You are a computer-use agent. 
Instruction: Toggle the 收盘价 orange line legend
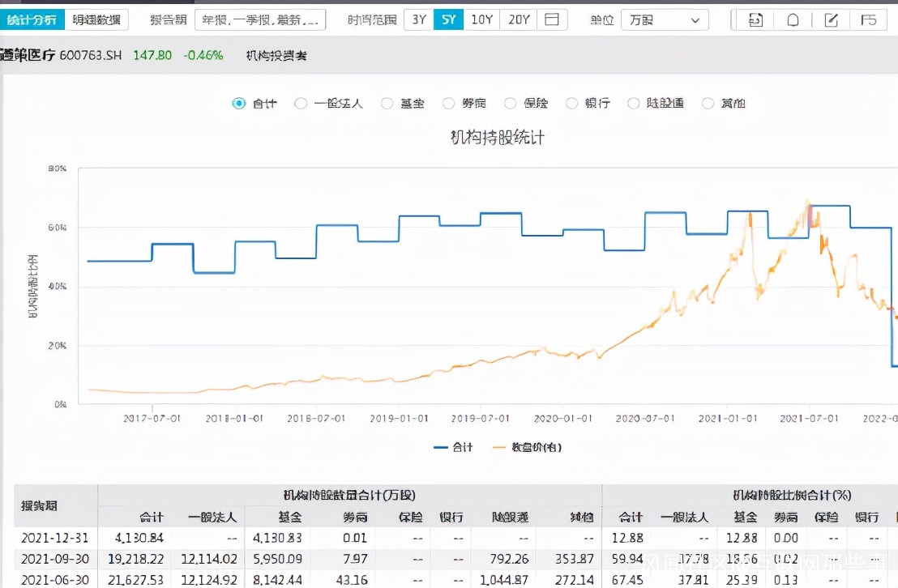(527, 447)
